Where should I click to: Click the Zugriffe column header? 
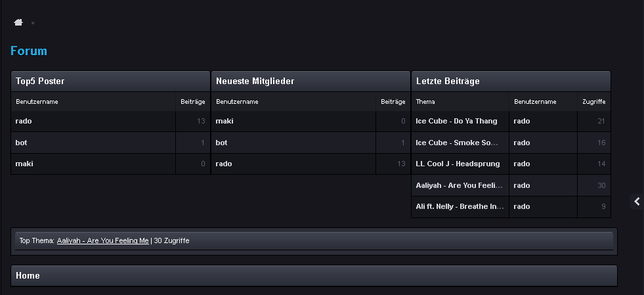593,102
